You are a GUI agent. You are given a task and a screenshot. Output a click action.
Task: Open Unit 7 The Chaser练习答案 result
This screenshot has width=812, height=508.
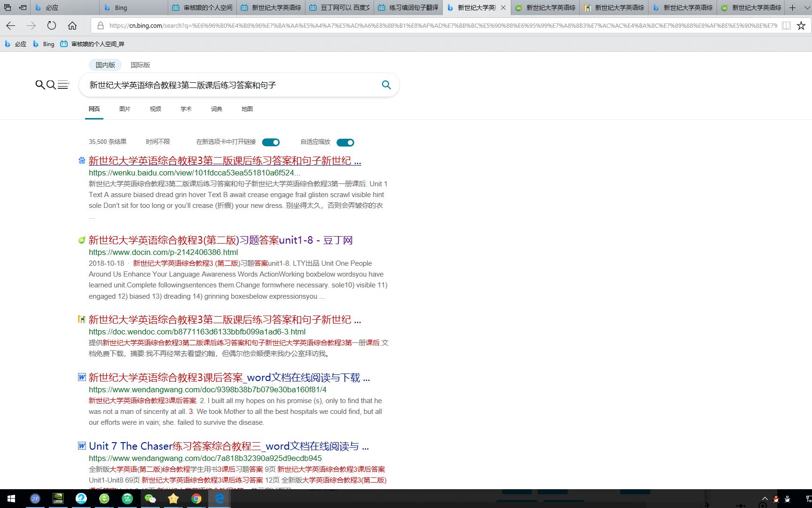coord(228,446)
